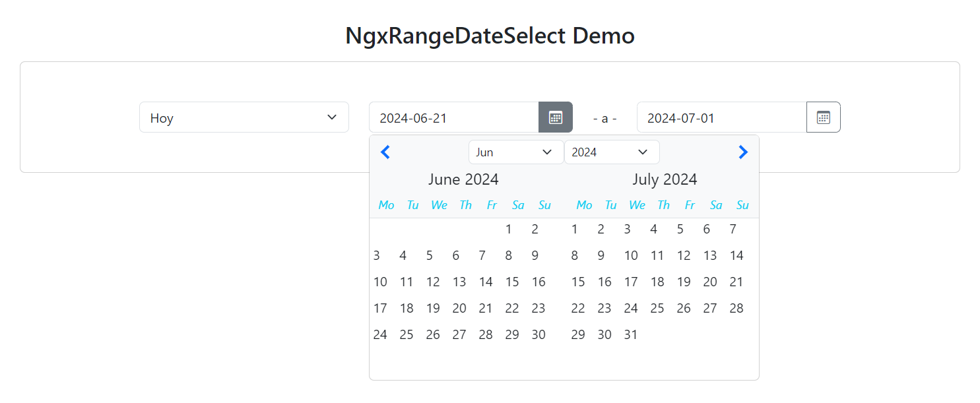Select June 2 in the calendar
The width and height of the screenshot is (980, 403).
(x=535, y=230)
